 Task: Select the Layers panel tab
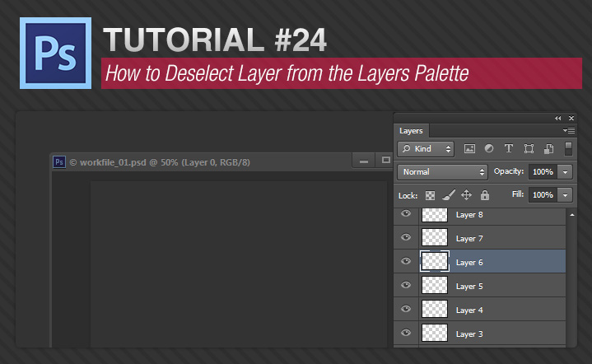(x=411, y=131)
